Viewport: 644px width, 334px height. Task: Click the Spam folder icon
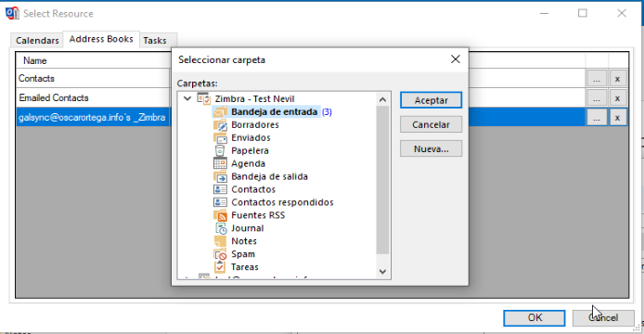point(220,254)
